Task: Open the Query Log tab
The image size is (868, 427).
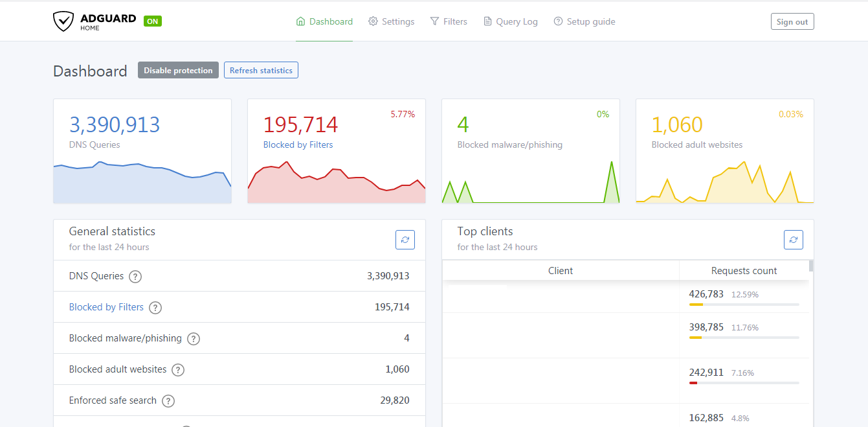Action: pyautogui.click(x=511, y=21)
